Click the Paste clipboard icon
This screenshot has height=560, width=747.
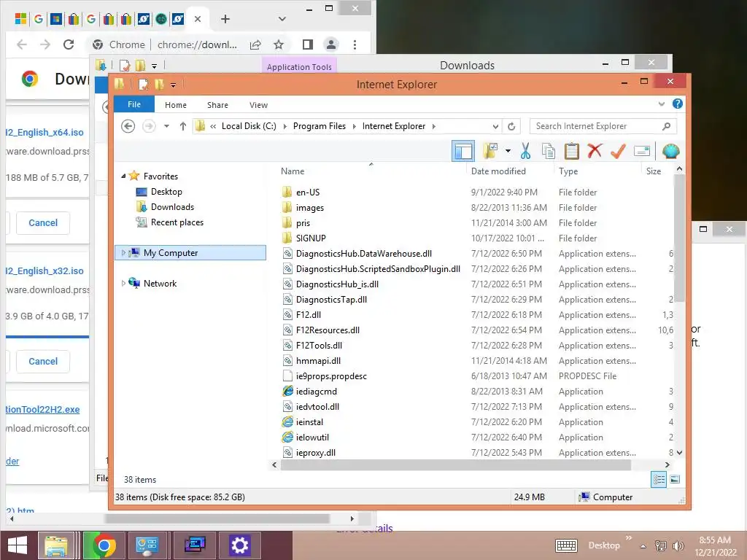(572, 152)
